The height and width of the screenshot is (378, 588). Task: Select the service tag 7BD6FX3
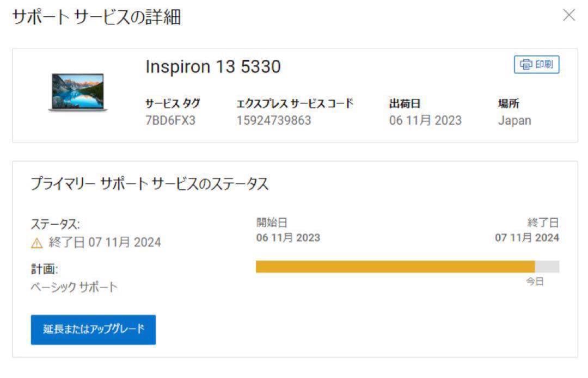tap(163, 120)
